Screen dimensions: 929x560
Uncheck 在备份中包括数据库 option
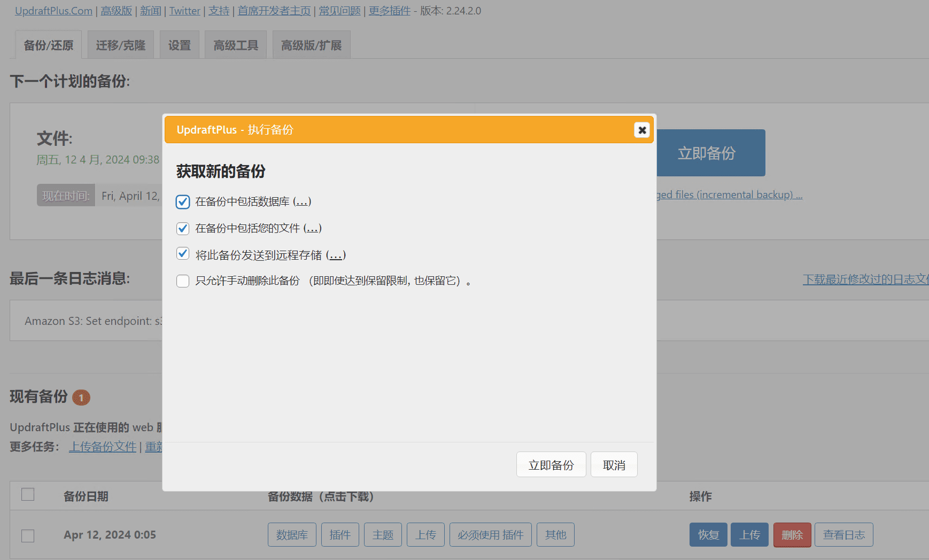coord(183,202)
